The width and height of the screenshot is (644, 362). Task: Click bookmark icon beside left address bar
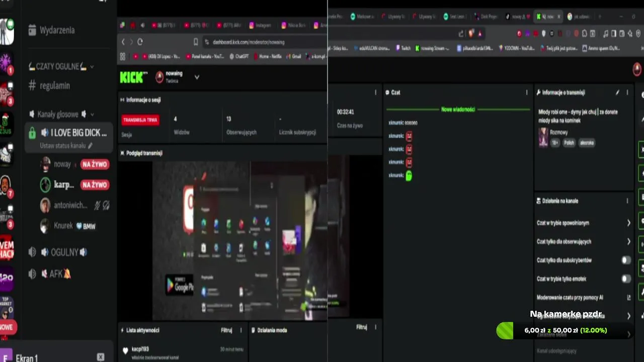coord(196,42)
